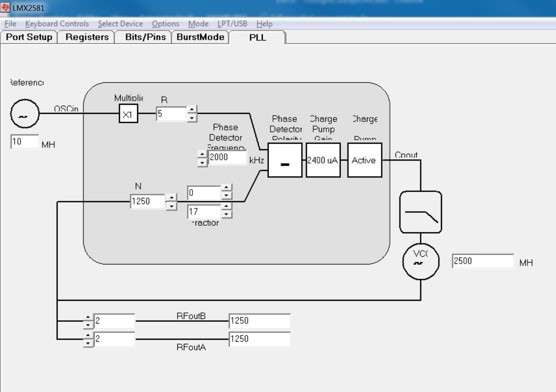Click the phase detector frequency field 2000
Screen dimensions: 556x392
[x=227, y=158]
